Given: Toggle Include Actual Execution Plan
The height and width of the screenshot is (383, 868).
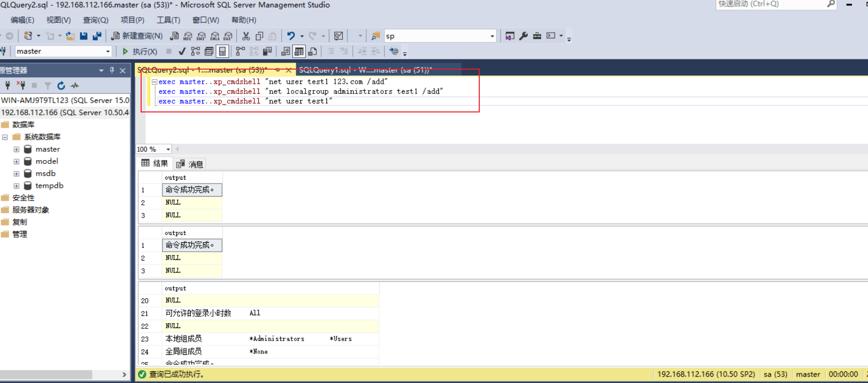Looking at the screenshot, I should [240, 52].
